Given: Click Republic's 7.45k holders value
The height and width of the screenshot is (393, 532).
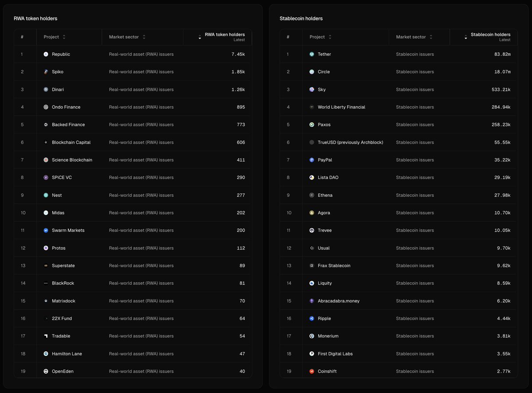Looking at the screenshot, I should click(238, 54).
